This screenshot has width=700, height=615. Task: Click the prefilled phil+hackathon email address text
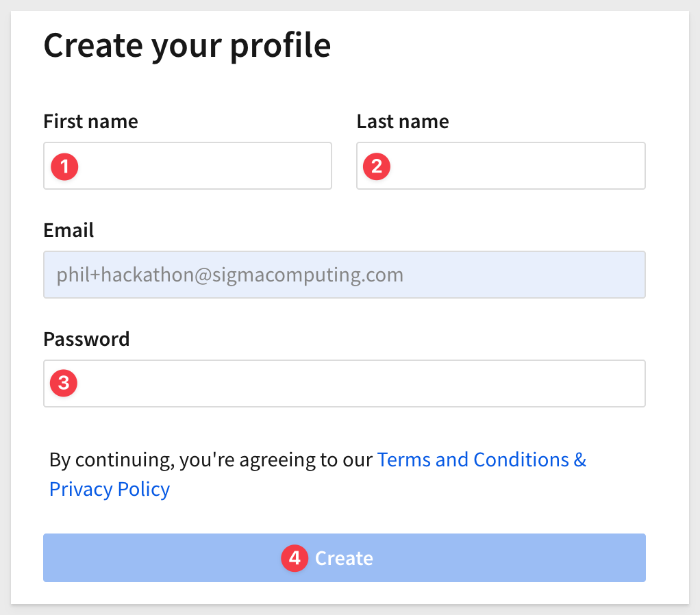(x=230, y=275)
